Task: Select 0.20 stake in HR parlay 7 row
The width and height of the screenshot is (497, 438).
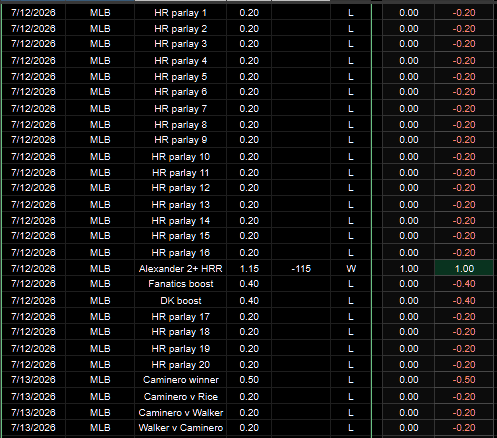Action: pos(249,109)
